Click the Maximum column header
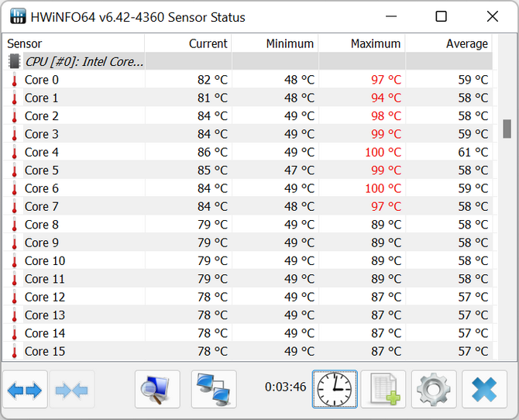 tap(362, 43)
